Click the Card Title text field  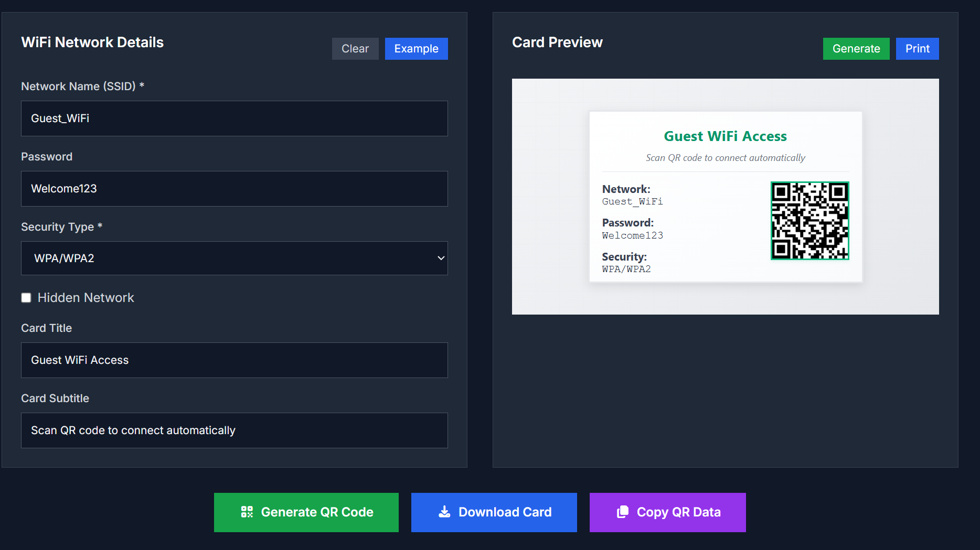(234, 360)
